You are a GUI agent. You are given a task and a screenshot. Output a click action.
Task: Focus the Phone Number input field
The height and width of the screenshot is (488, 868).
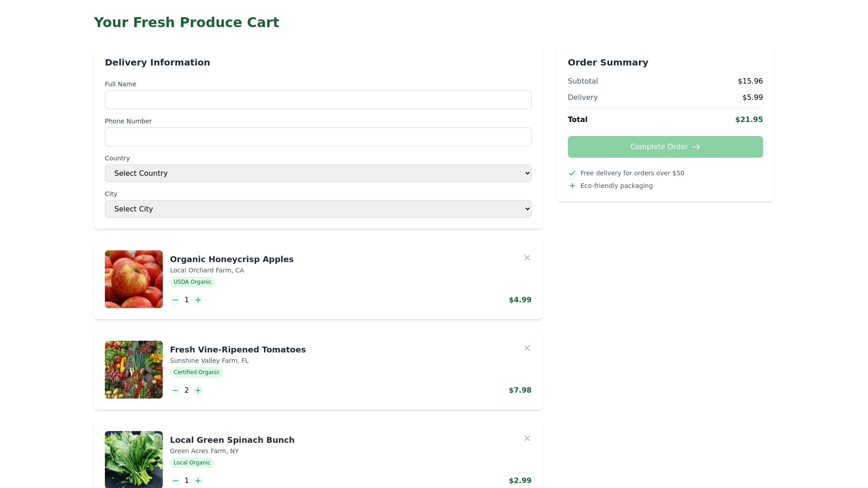pyautogui.click(x=318, y=137)
